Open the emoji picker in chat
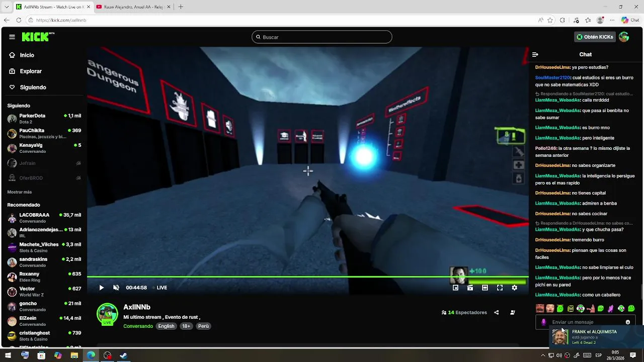 628,322
